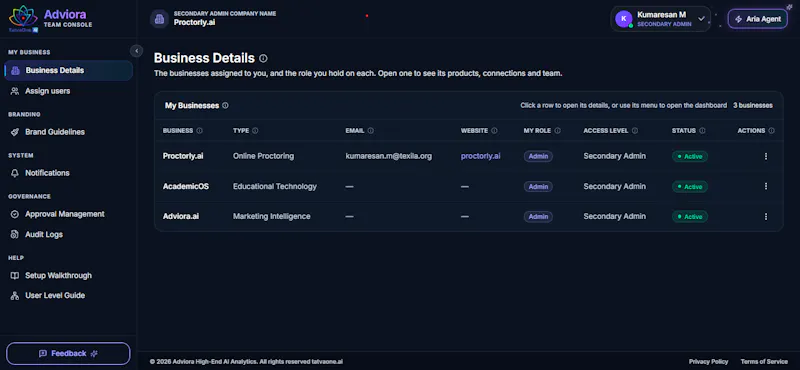Click Active status in AcademicOS row
Screen dimensions: 800x370
pyautogui.click(x=690, y=186)
